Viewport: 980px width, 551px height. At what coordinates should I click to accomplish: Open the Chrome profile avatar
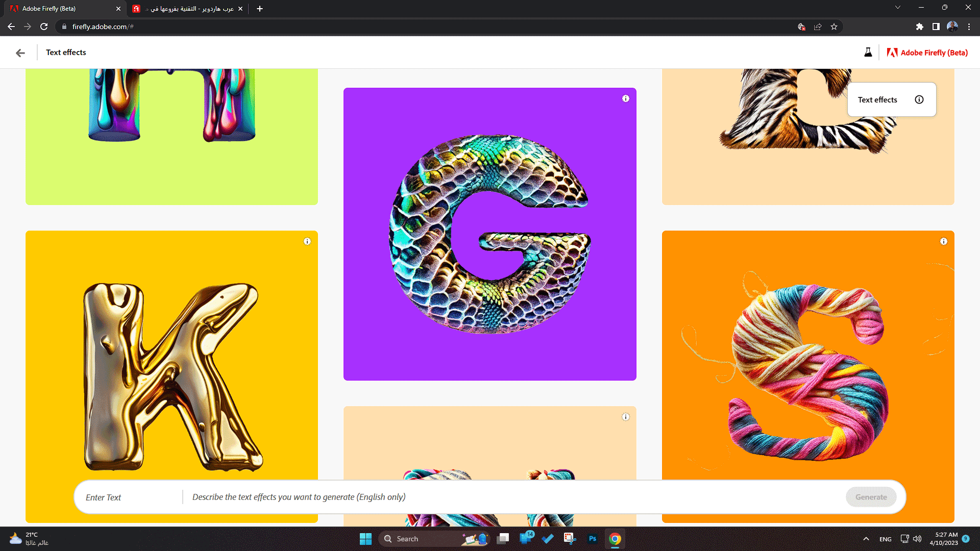tap(952, 27)
